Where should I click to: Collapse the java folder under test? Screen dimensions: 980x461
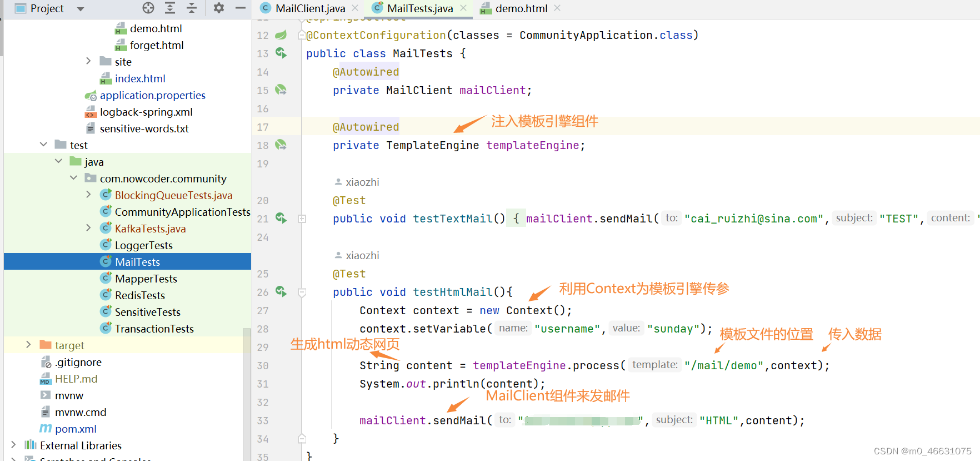click(x=58, y=161)
